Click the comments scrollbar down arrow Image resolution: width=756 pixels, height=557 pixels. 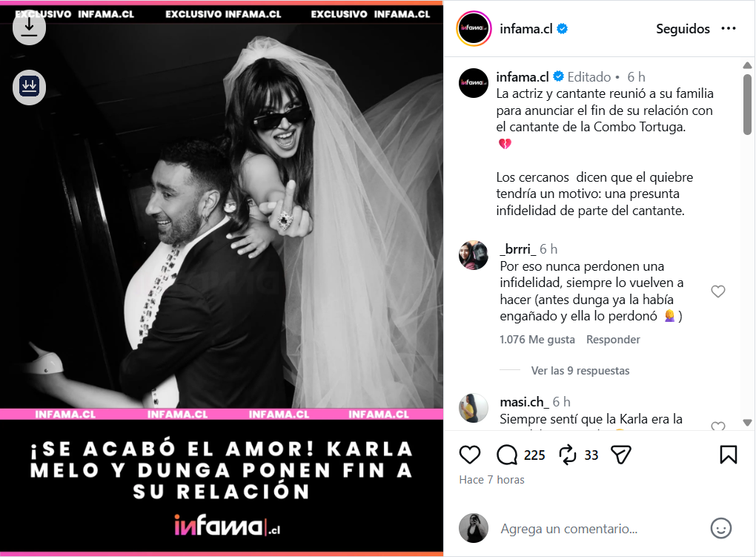[747, 422]
